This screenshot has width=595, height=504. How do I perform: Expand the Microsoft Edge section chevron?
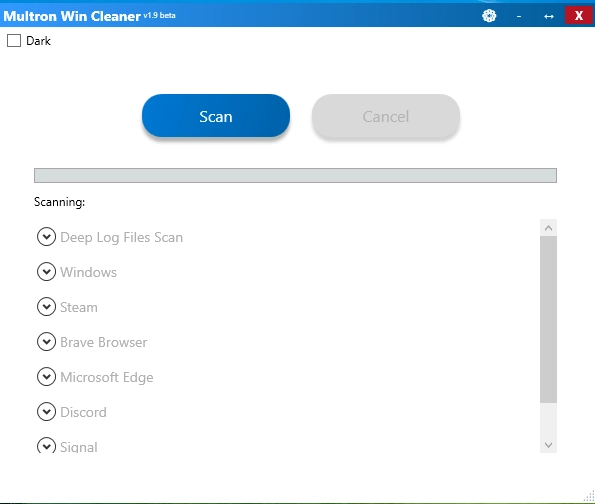(x=46, y=376)
